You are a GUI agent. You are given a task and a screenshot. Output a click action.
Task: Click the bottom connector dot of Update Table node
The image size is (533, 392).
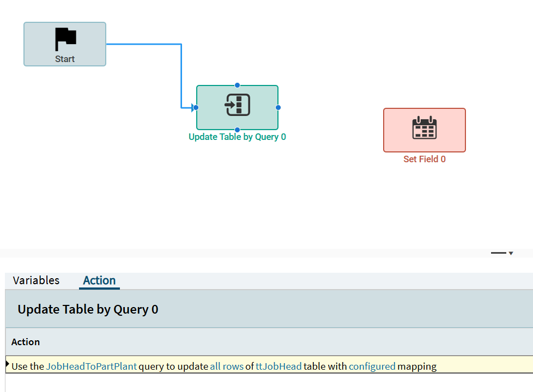pos(237,130)
